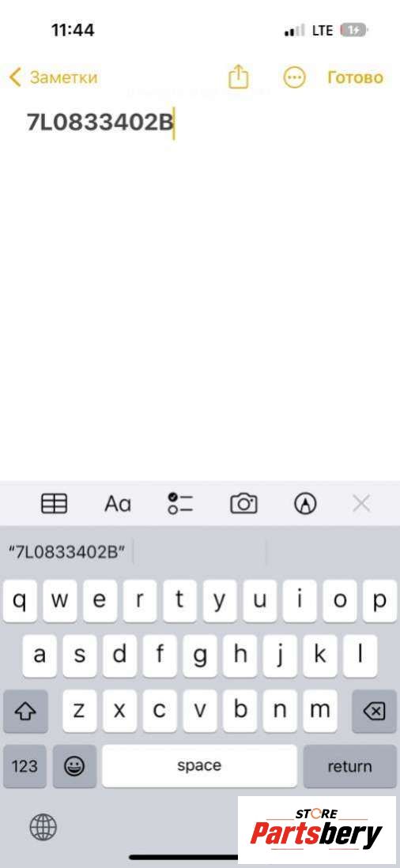Open the emoji keyboard
400x868 pixels.
click(75, 766)
